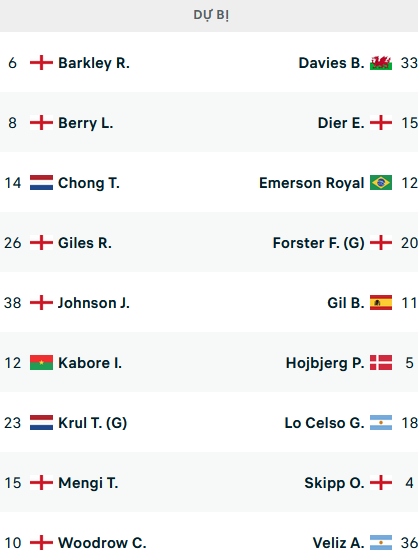
Task: Click the Netherlands flag next to Chong T.
Action: click(41, 183)
